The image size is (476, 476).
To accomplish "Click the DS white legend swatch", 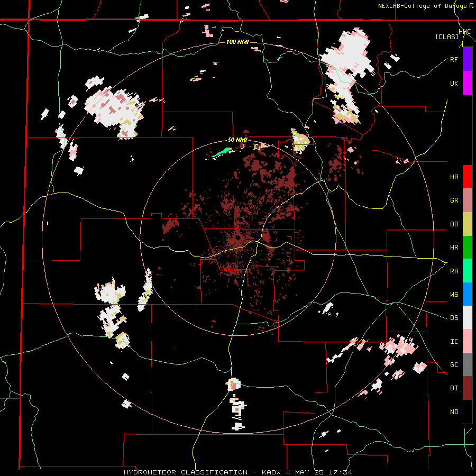I will click(x=467, y=317).
